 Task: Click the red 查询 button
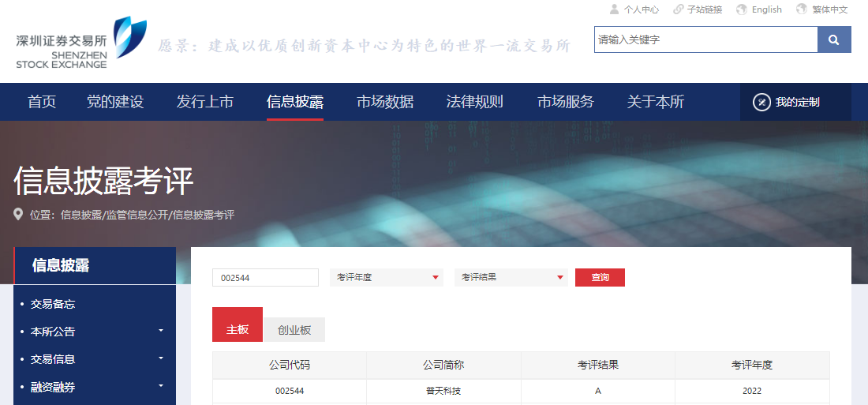point(600,278)
